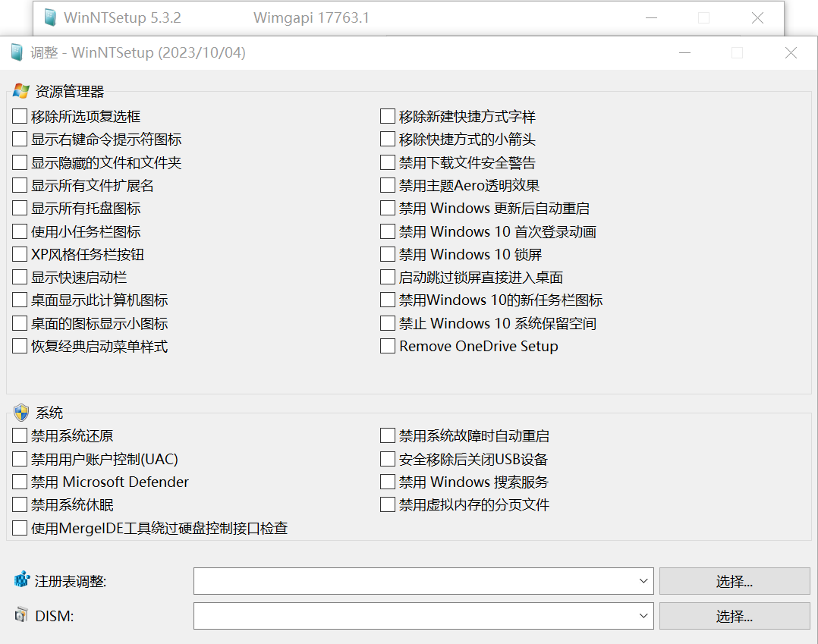Click the shield icon beside 系统

21,413
